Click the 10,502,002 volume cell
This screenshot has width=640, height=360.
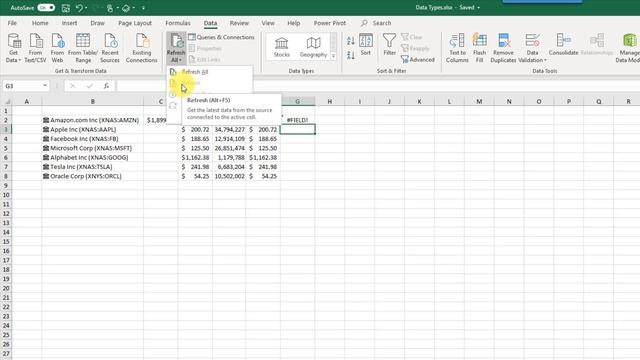coord(229,176)
